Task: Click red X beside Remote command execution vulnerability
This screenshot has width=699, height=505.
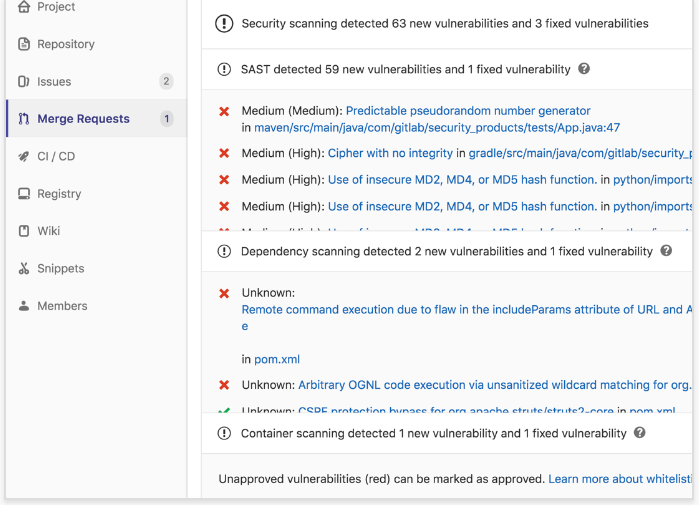Action: (224, 293)
